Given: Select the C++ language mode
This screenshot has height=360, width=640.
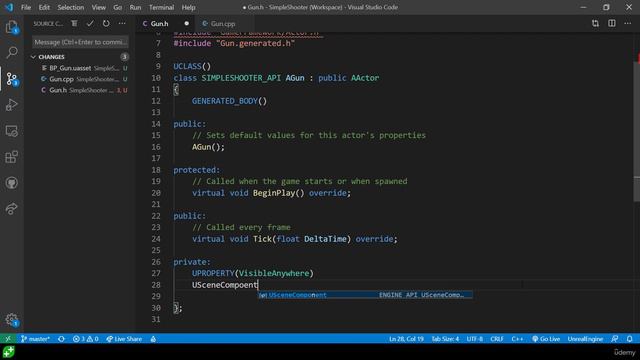Looking at the screenshot, I should tap(517, 339).
